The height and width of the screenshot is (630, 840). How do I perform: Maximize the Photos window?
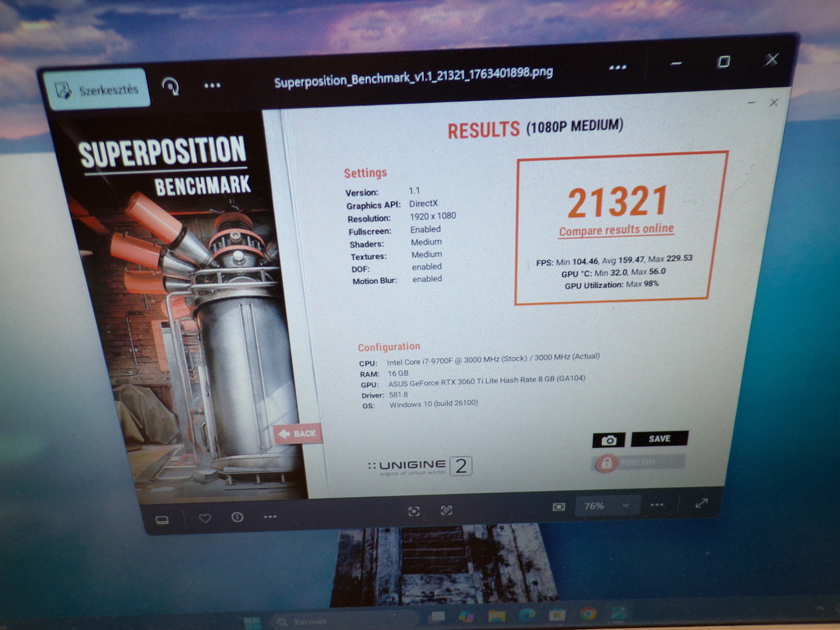[723, 62]
